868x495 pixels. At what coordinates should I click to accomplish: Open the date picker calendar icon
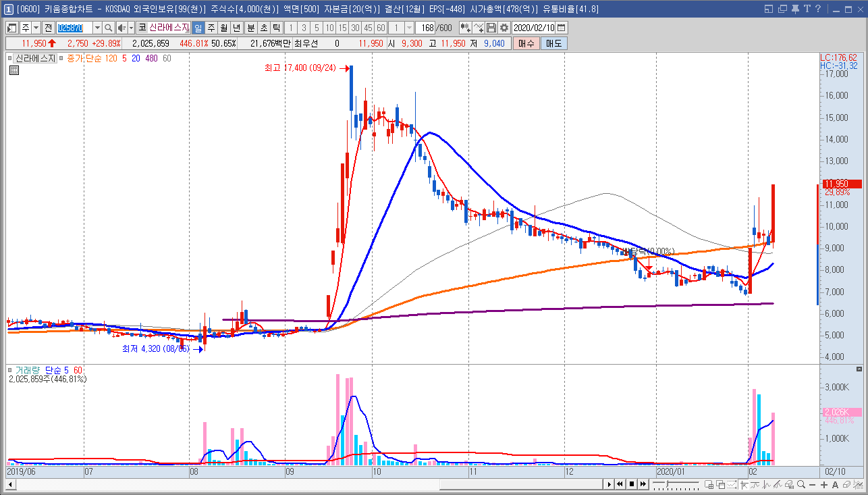click(562, 28)
